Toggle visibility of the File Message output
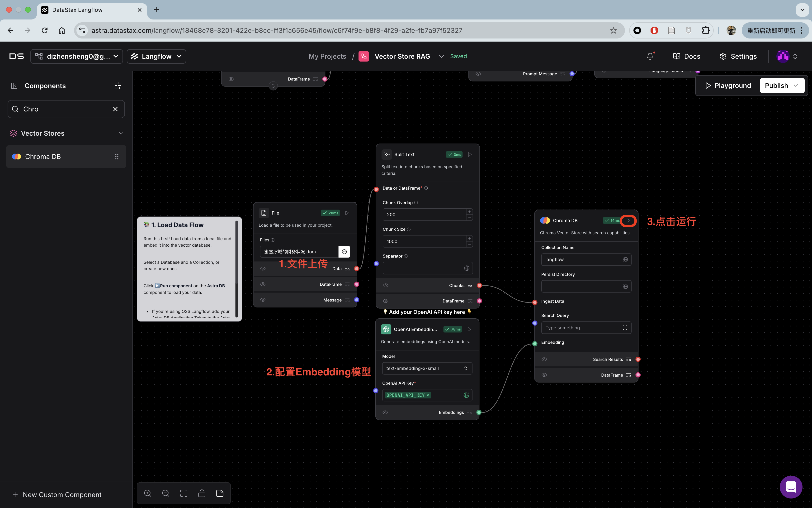This screenshot has width=812, height=508. (263, 300)
